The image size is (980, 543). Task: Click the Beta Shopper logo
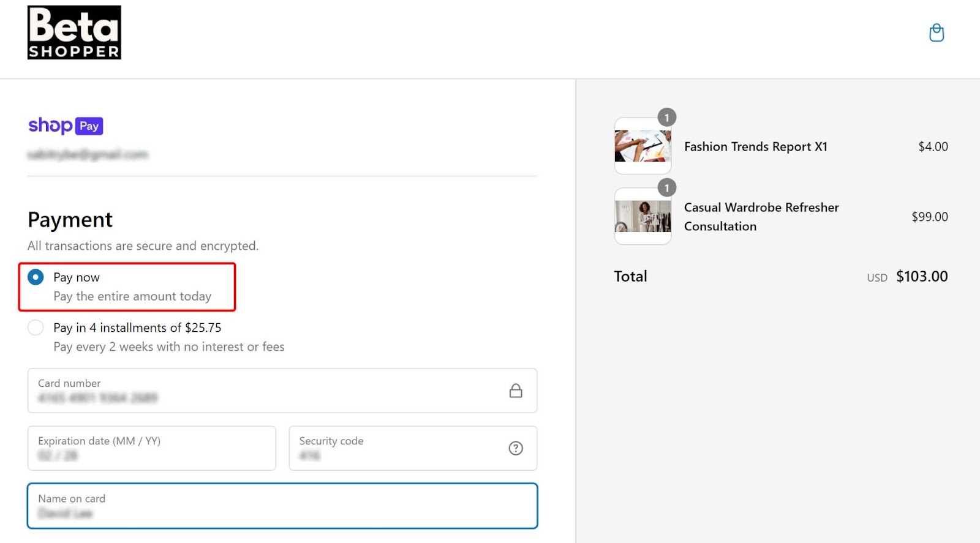(74, 32)
